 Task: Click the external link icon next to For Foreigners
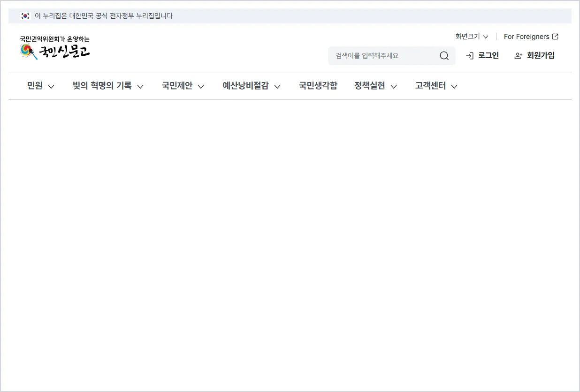tap(555, 37)
